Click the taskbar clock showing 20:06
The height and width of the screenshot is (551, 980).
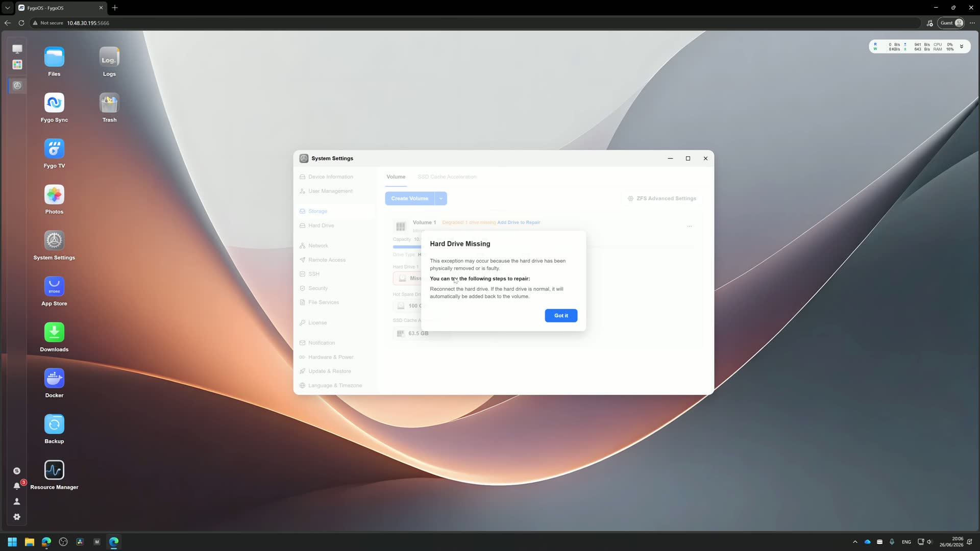[951, 542]
